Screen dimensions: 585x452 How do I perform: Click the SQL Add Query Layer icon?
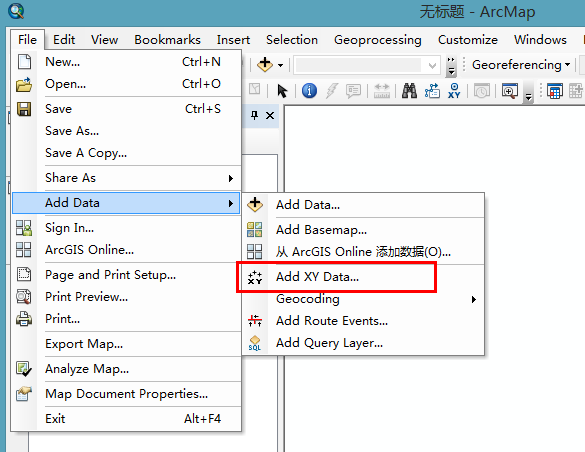coord(255,343)
